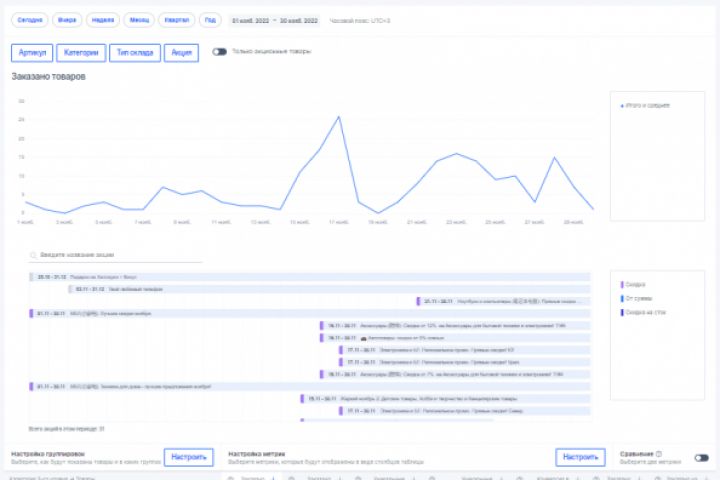The width and height of the screenshot is (720, 480).
Task: Select the Вчера period chip
Action: (x=67, y=20)
